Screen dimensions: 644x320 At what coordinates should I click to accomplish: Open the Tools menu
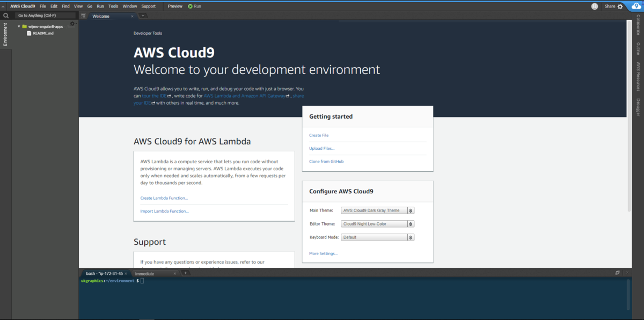[113, 6]
